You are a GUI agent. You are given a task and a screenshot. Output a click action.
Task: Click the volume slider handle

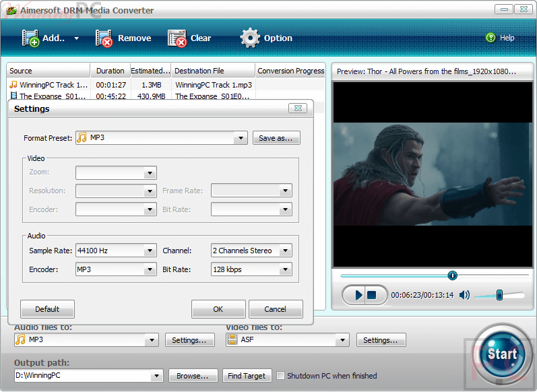tap(499, 295)
